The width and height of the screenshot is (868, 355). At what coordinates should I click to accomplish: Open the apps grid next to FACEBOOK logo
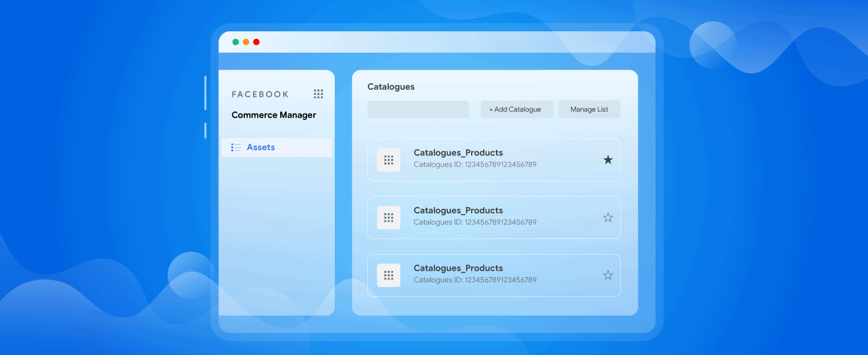[318, 93]
